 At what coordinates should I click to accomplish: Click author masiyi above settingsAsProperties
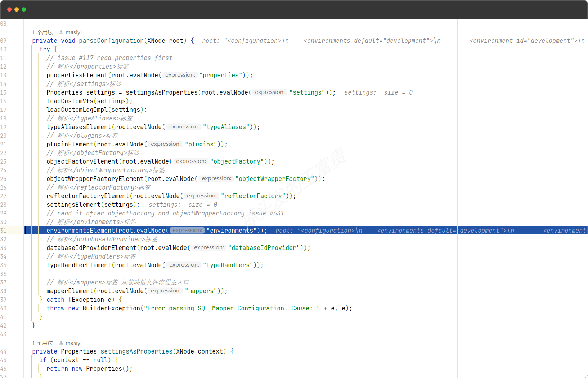pos(73,343)
